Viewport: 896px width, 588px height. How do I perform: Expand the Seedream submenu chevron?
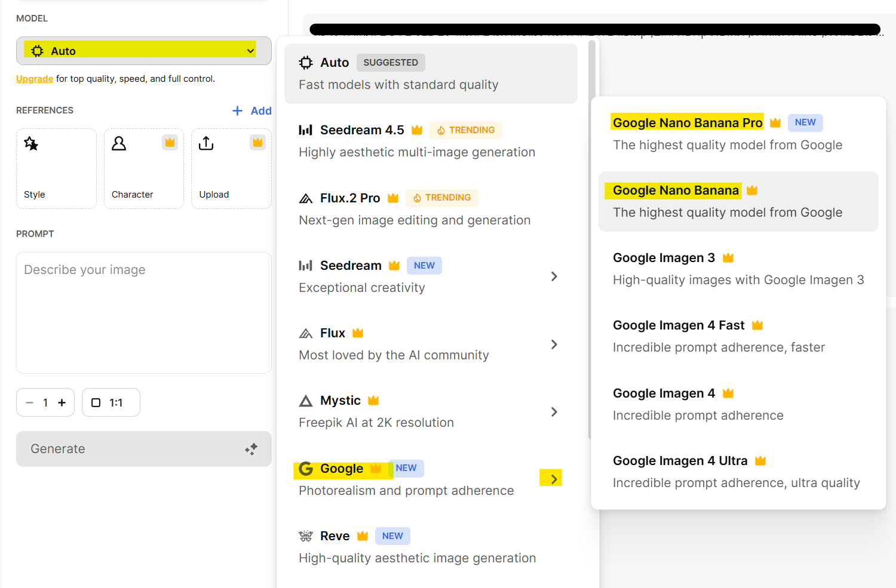554,276
